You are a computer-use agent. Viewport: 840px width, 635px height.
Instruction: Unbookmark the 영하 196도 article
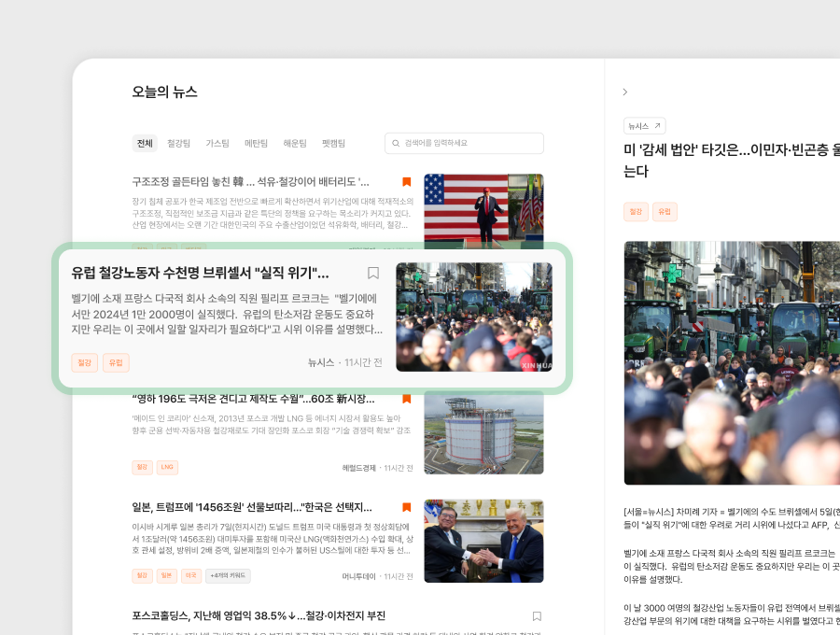pyautogui.click(x=406, y=399)
